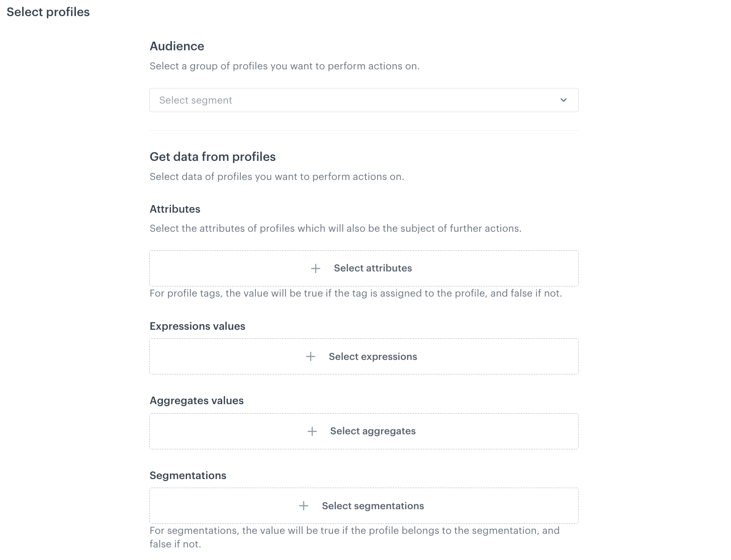The width and height of the screenshot is (731, 560).
Task: Click the plus icon beside Select segmentations
Action: coord(304,505)
